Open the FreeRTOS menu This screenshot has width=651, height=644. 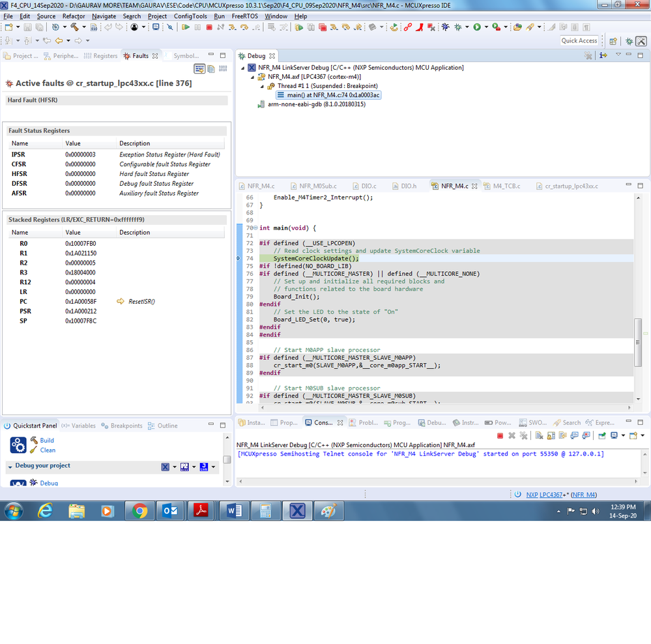[244, 16]
